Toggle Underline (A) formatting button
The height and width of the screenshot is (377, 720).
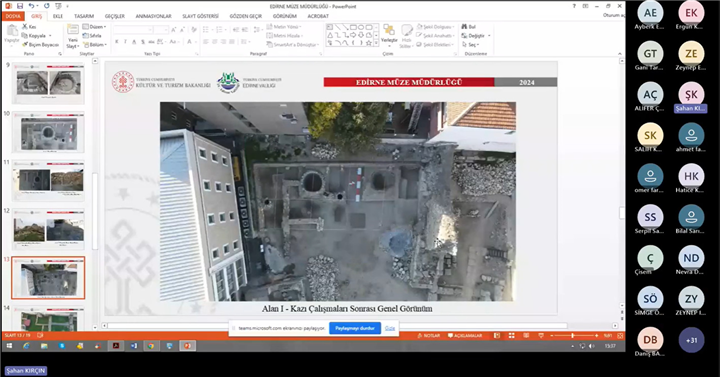point(134,42)
